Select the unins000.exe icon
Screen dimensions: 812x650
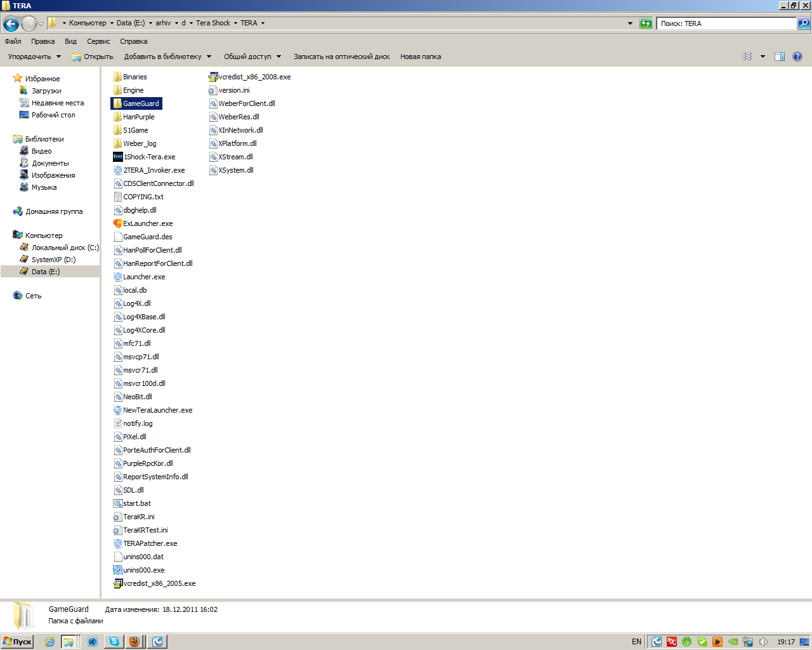117,570
